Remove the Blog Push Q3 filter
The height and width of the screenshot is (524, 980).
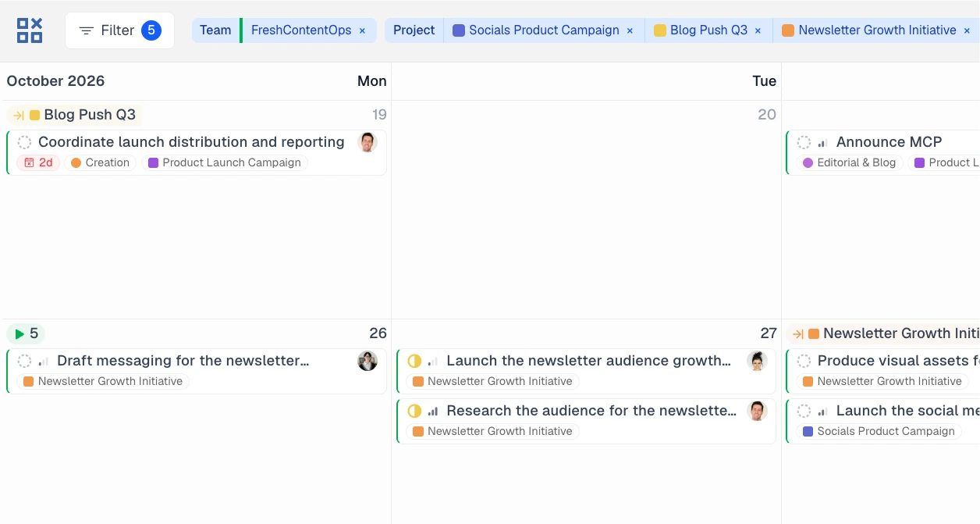click(758, 30)
